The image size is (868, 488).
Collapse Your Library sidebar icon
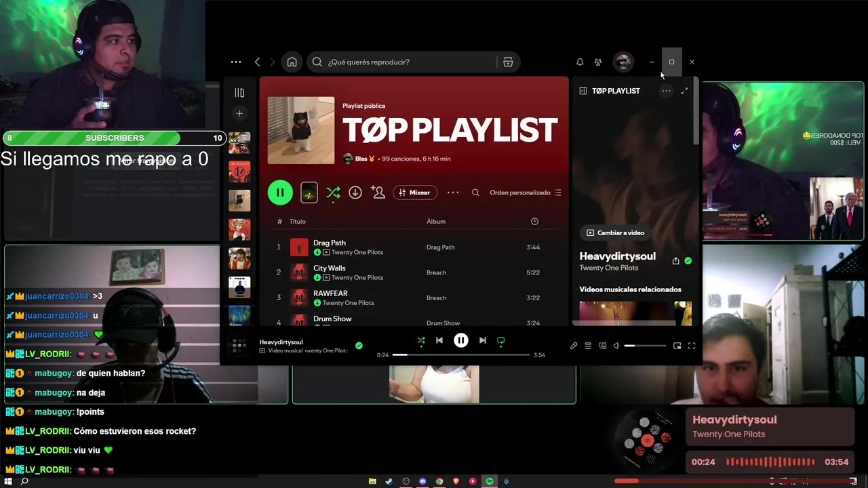tap(239, 93)
